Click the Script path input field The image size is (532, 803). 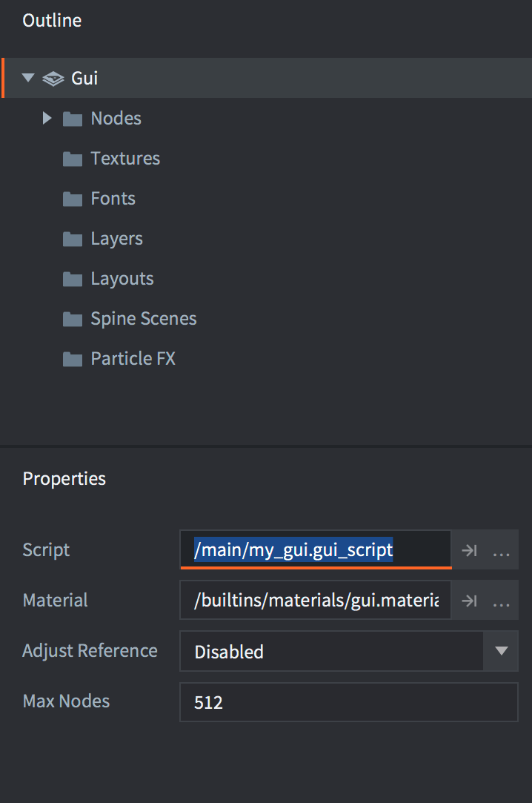point(315,550)
